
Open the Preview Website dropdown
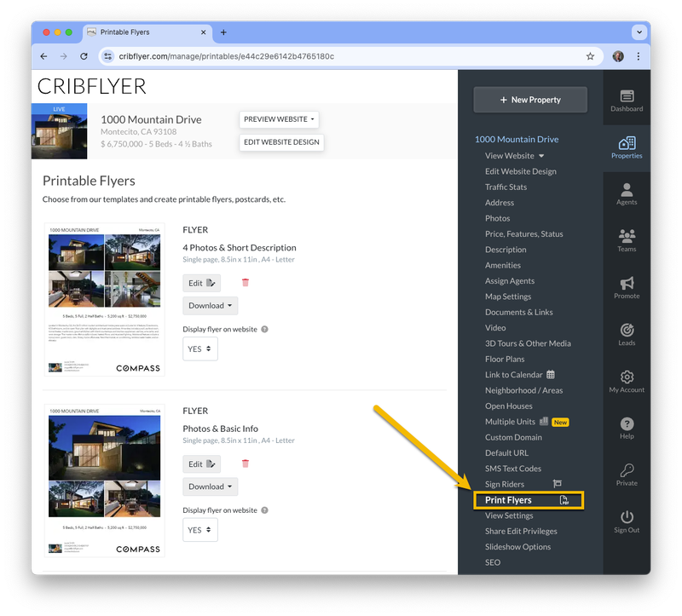pos(279,119)
